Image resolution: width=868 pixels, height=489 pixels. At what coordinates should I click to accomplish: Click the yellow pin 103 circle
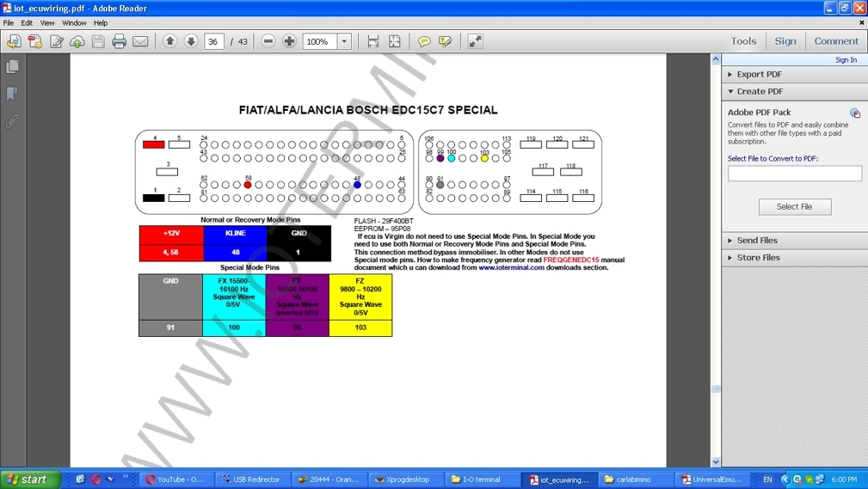(x=484, y=158)
